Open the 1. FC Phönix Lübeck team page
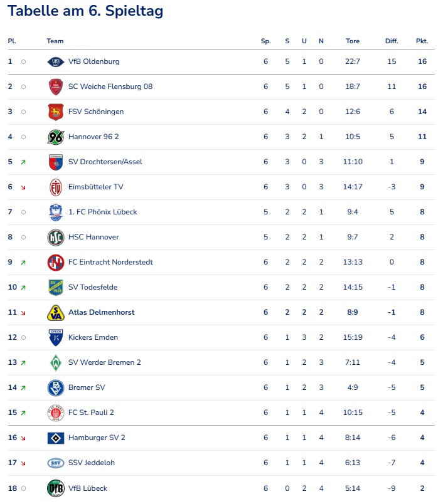Viewport: 443px width, 504px height. click(103, 212)
